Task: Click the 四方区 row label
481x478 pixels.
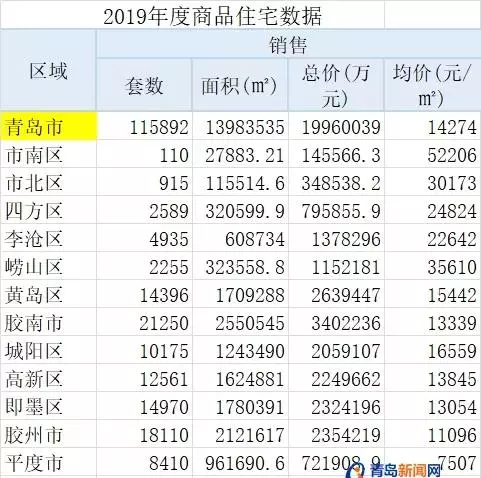Action: [x=48, y=210]
